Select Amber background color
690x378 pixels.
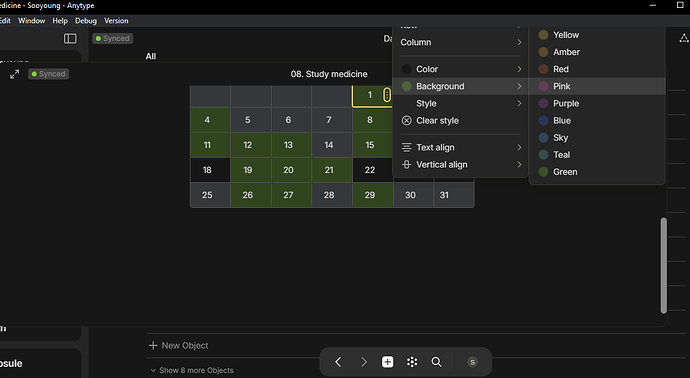[x=597, y=52]
